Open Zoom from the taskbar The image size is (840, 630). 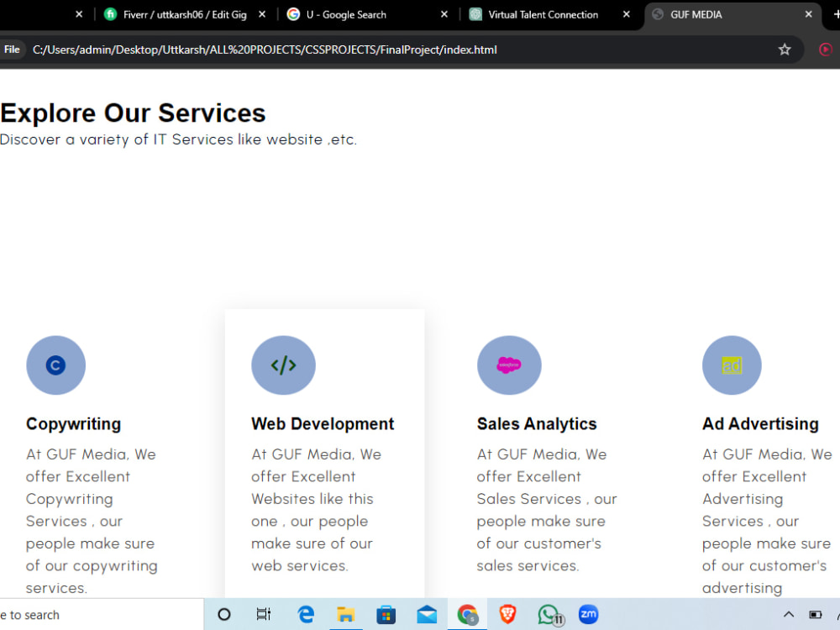(x=588, y=615)
